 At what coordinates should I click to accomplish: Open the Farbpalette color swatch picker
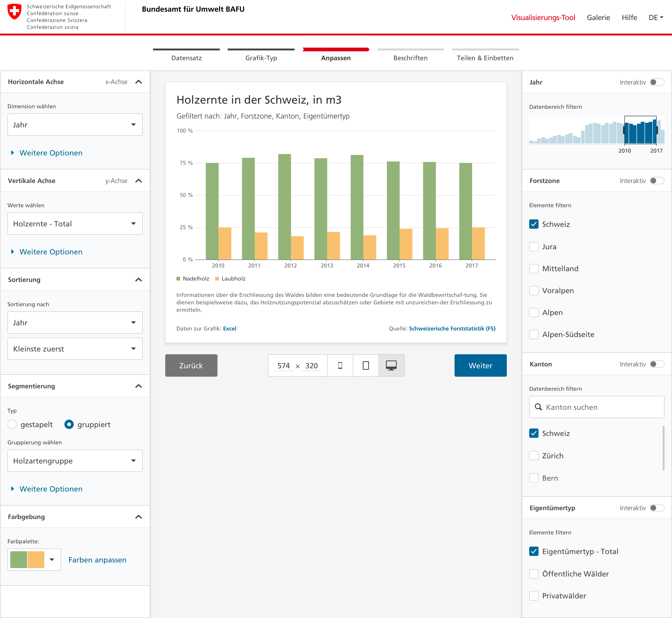tap(34, 560)
